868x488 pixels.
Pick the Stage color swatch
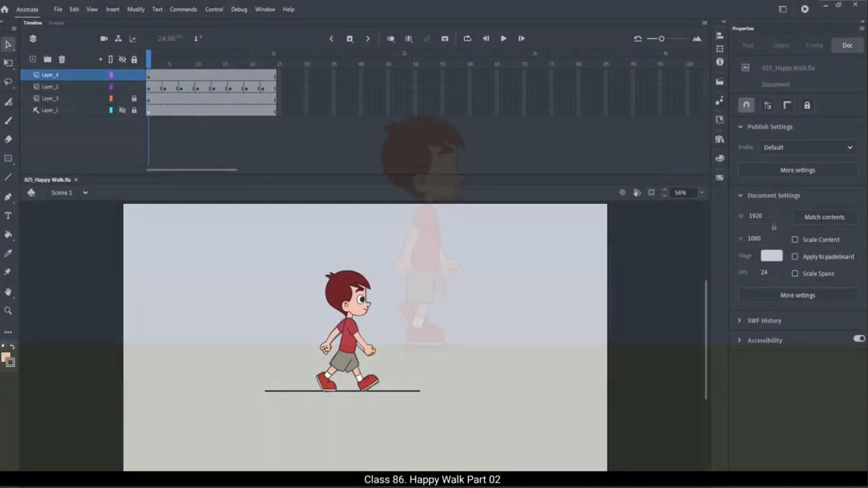pyautogui.click(x=771, y=256)
